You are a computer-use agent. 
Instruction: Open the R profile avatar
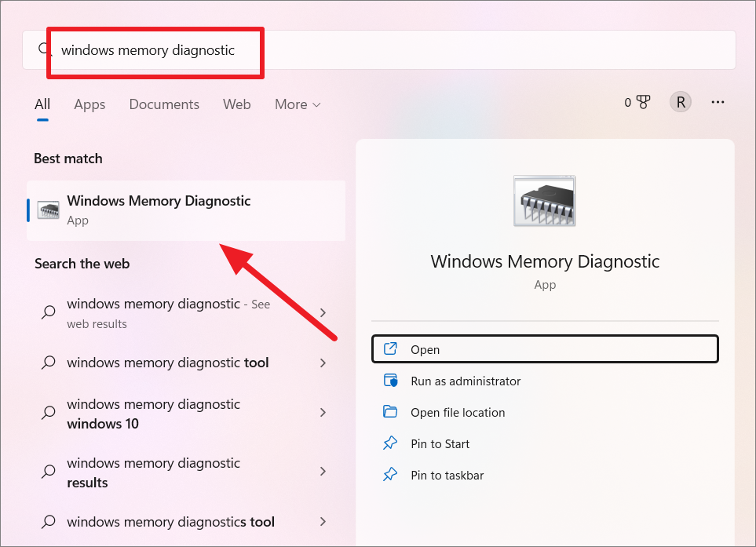(x=681, y=102)
